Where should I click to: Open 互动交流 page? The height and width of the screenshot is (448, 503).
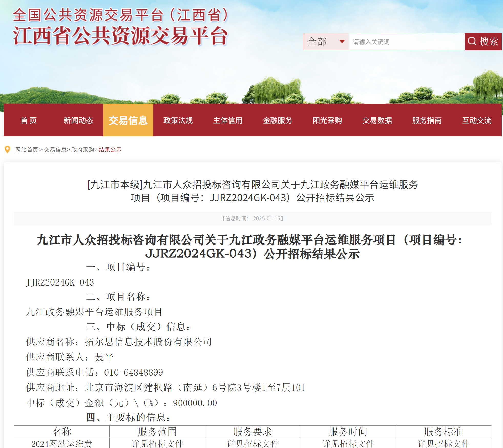(477, 120)
